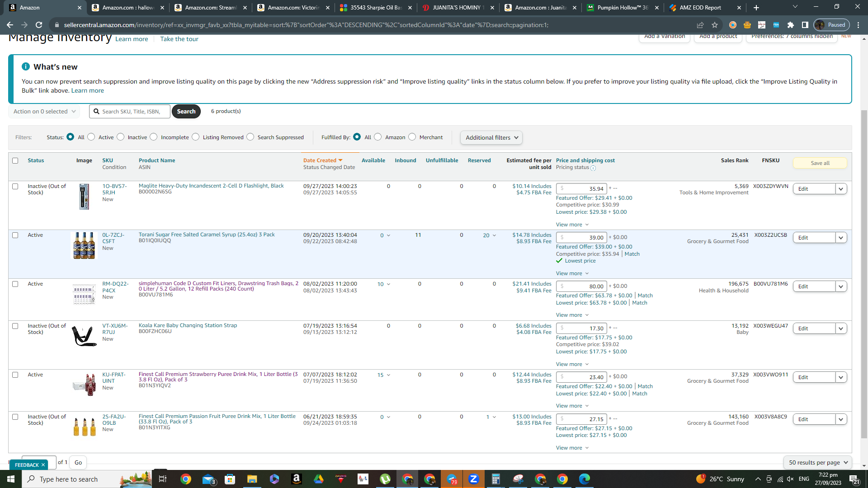This screenshot has height=488, width=868.
Task: Expand Available 10 details for simplehuman liners
Action: [384, 284]
